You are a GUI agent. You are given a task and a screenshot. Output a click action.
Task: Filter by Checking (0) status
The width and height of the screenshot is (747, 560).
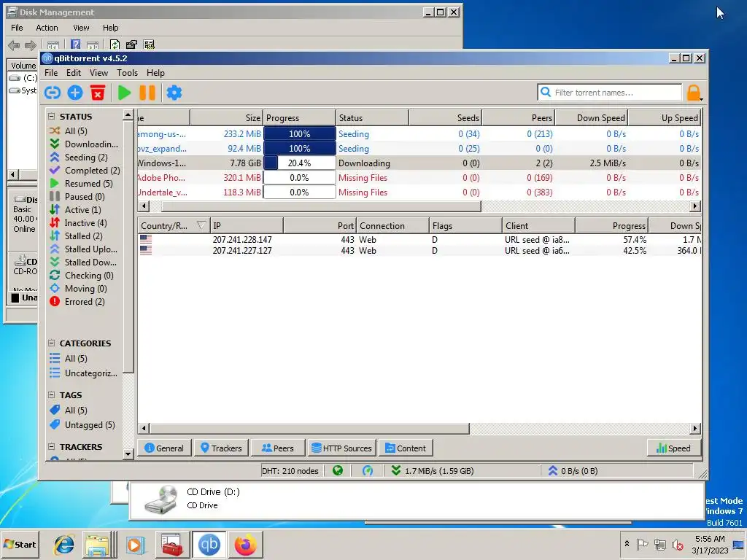[82, 275]
